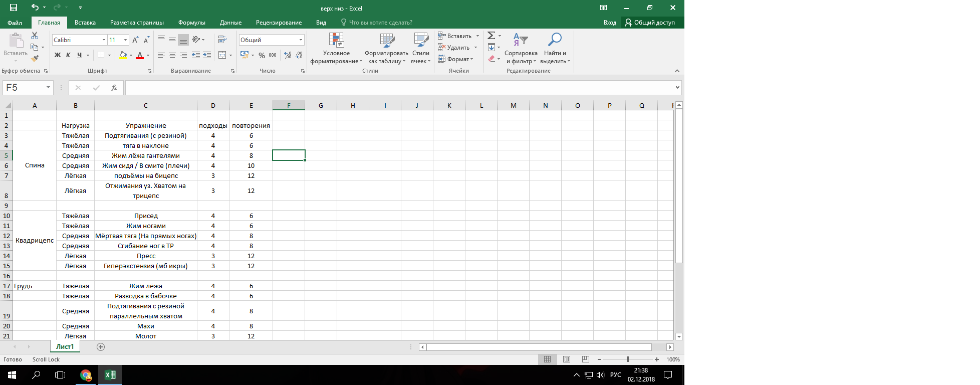Apply the red font color
The image size is (980, 385).
(140, 55)
